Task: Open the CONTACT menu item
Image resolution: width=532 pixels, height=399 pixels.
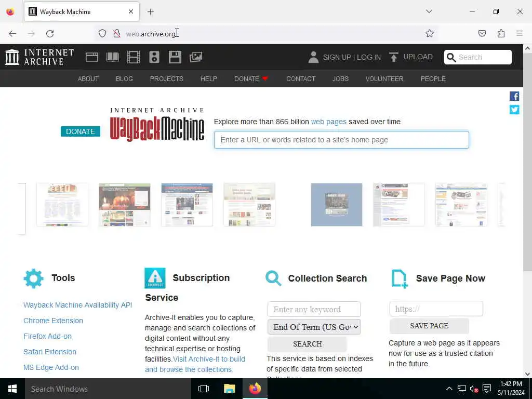Action: 301,79
